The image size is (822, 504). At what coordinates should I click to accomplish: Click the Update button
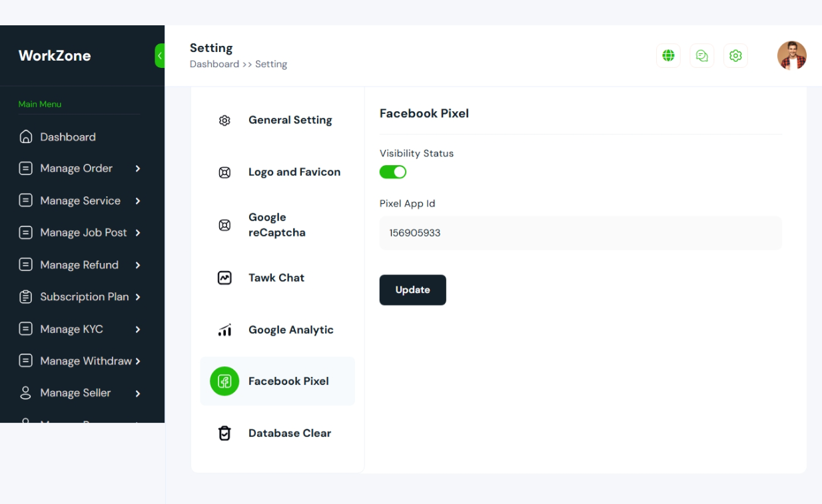[413, 290]
